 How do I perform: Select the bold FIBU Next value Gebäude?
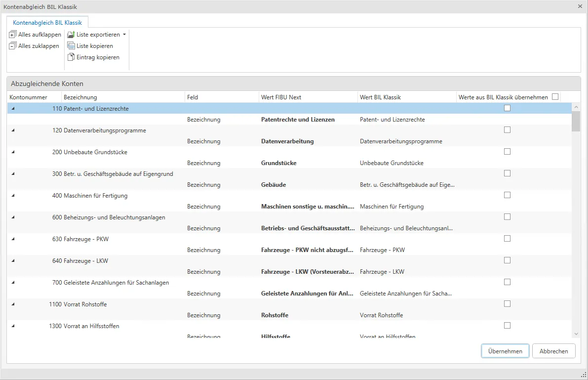[274, 185]
